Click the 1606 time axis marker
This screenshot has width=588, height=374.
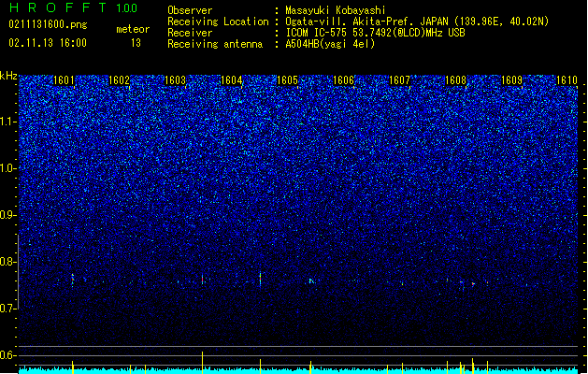[x=343, y=80]
